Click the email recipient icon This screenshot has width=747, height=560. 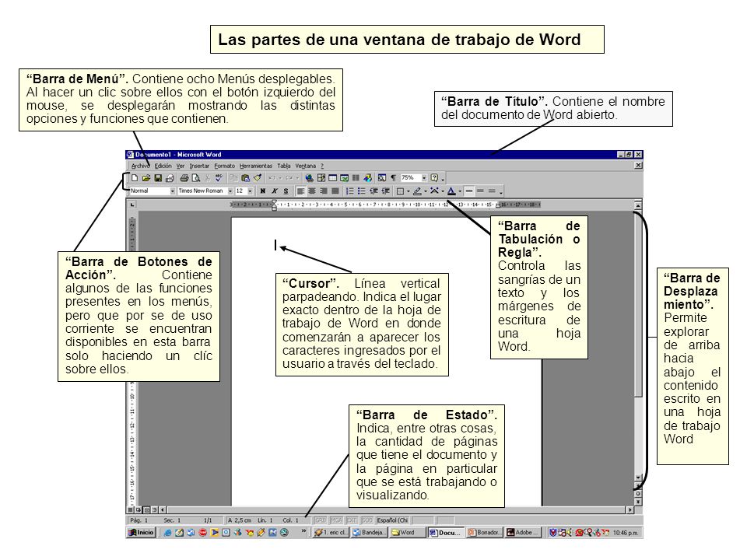click(x=170, y=177)
